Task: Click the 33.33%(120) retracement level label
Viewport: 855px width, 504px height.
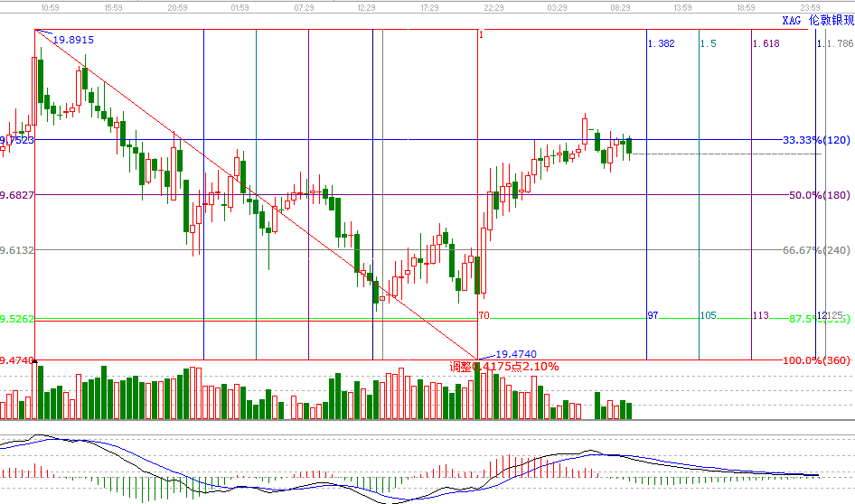Action: pyautogui.click(x=815, y=140)
